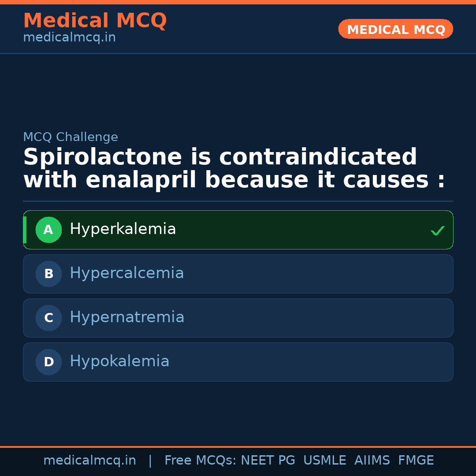Screen dimensions: 476x476
Task: Click the D option circle badge
Action: pos(48,362)
